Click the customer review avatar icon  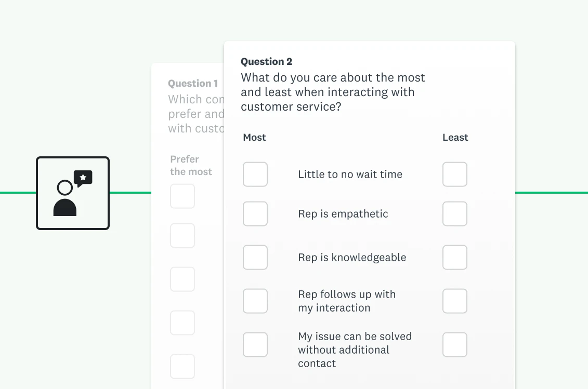(x=73, y=193)
